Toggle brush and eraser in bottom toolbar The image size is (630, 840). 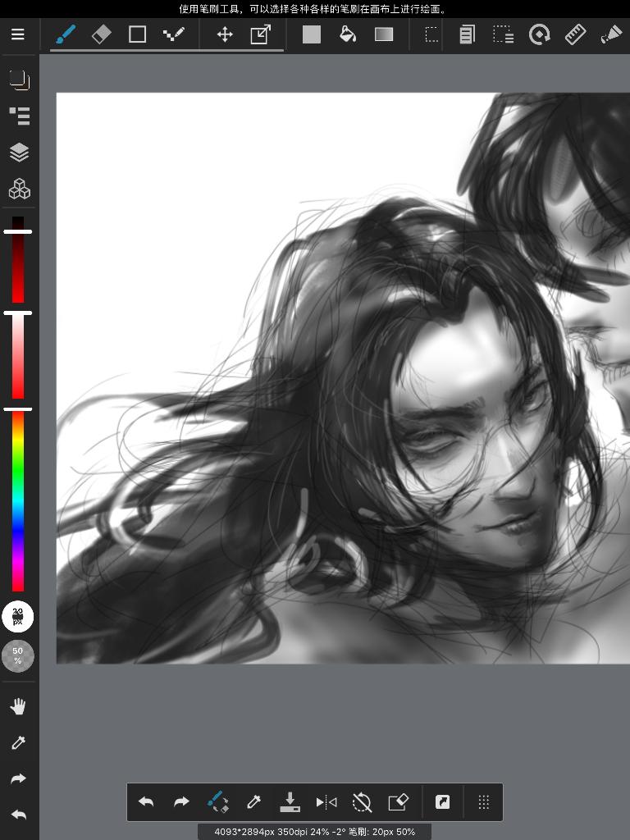pos(218,802)
